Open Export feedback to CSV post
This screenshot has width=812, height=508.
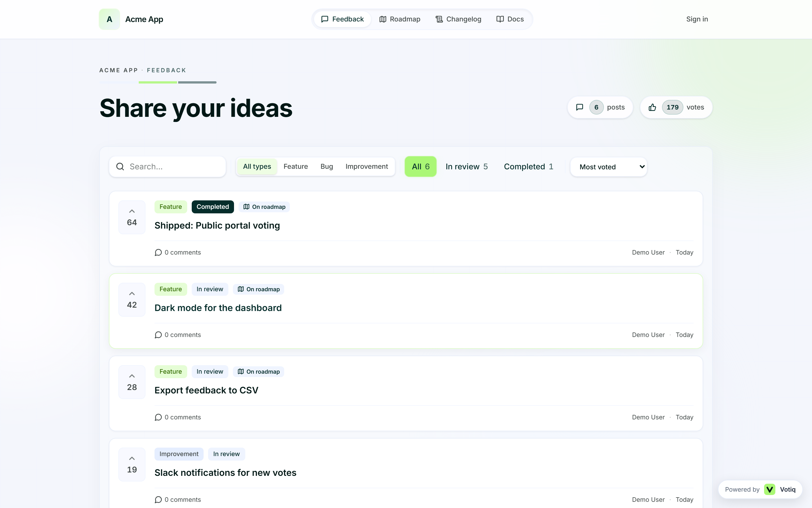(206, 390)
